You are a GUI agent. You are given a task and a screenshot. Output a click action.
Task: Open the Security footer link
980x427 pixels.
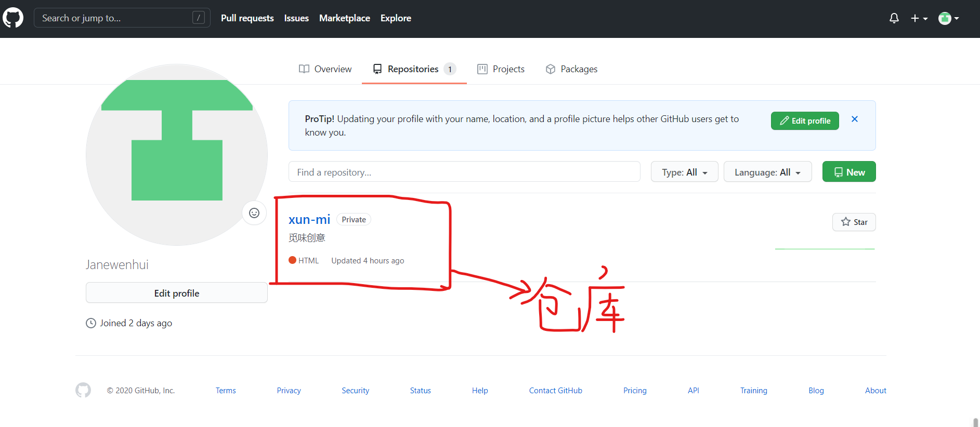pos(356,391)
